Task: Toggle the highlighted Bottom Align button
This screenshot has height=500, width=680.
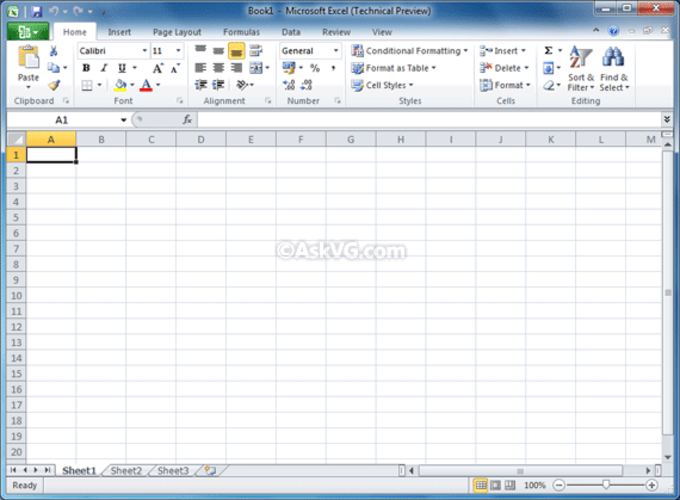Action: click(237, 51)
